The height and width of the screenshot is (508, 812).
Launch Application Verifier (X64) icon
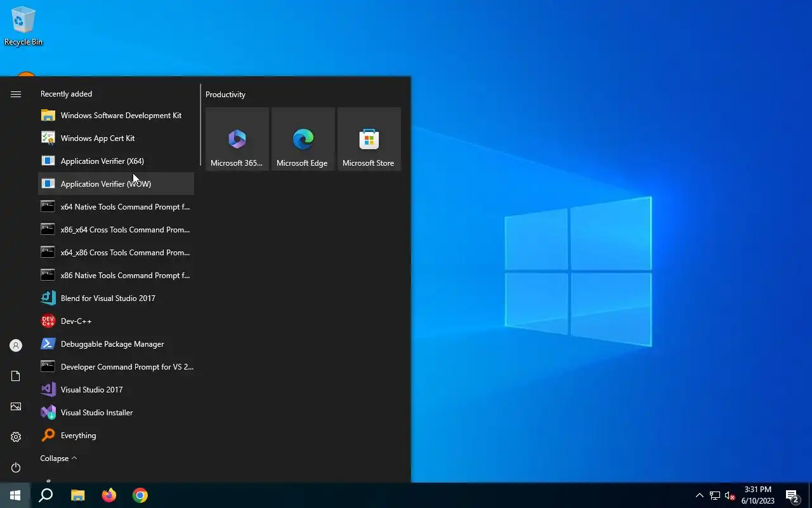tap(48, 161)
